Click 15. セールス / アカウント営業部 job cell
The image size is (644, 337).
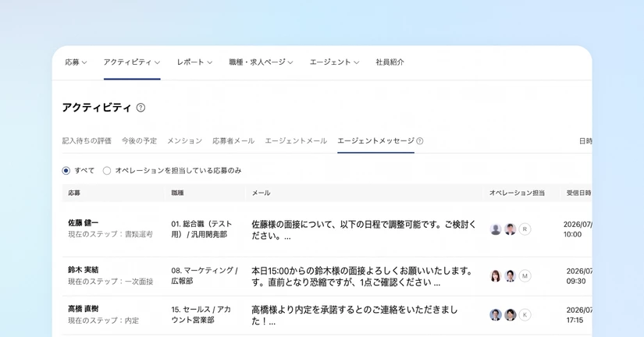[201, 314]
